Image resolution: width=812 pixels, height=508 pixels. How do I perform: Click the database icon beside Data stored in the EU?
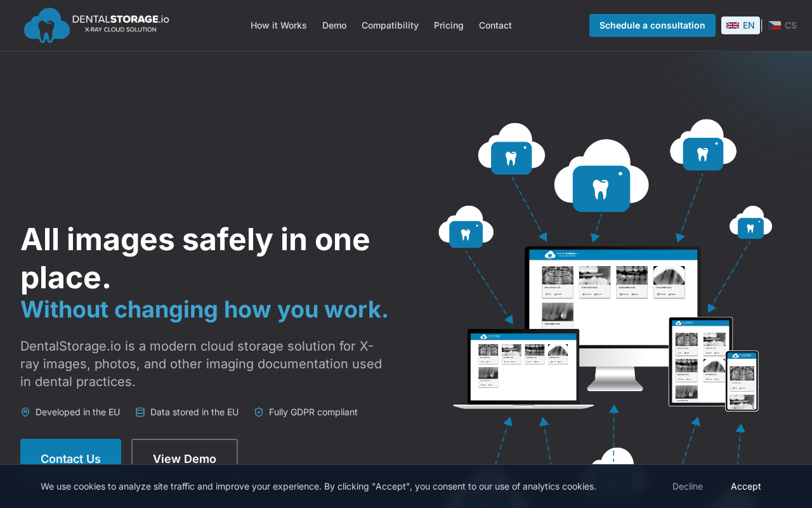[x=140, y=412]
